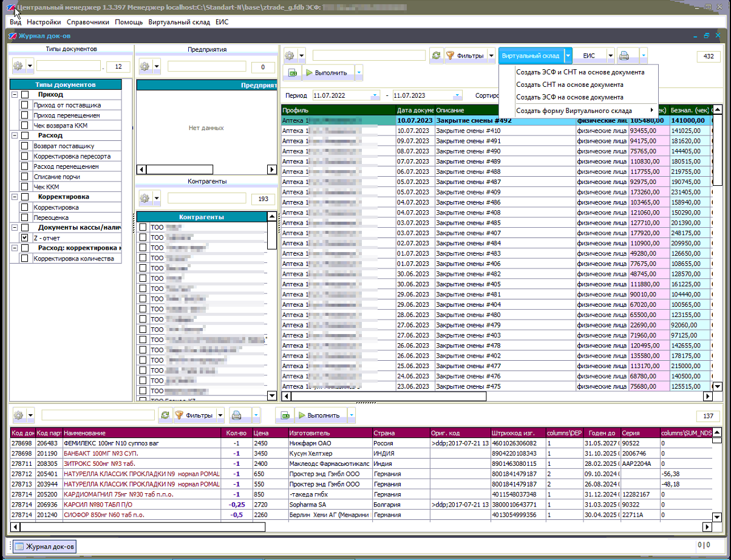
Task: Toggle checkbox for Чек ККМ
Action: (25, 187)
